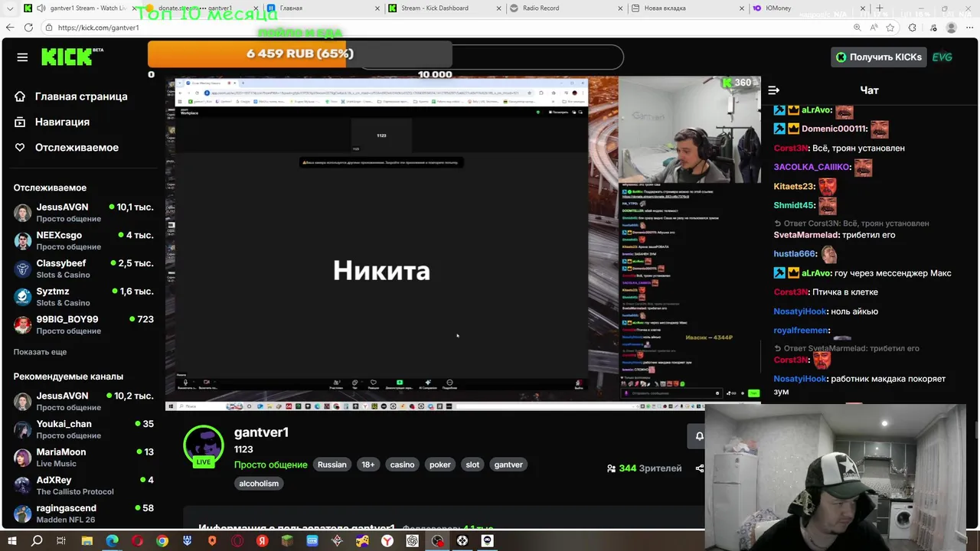Click the viewers icon beside 344 Зрителей
This screenshot has height=551, width=980.
611,468
